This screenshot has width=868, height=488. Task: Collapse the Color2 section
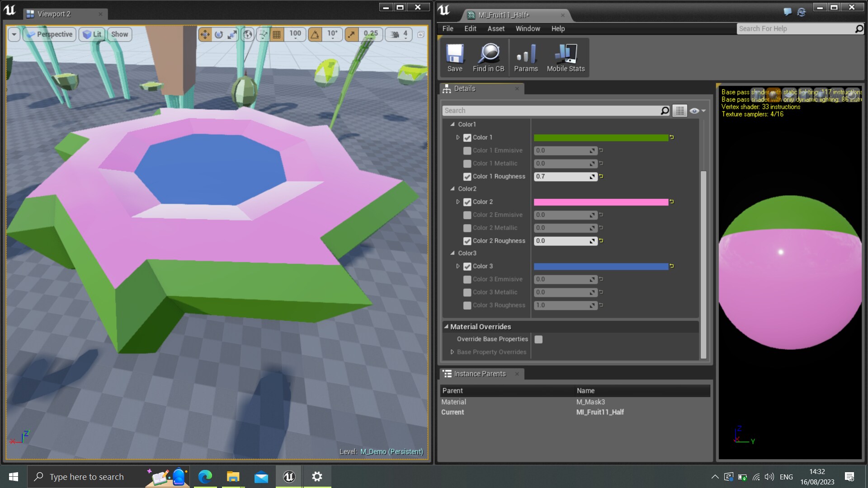tap(453, 189)
